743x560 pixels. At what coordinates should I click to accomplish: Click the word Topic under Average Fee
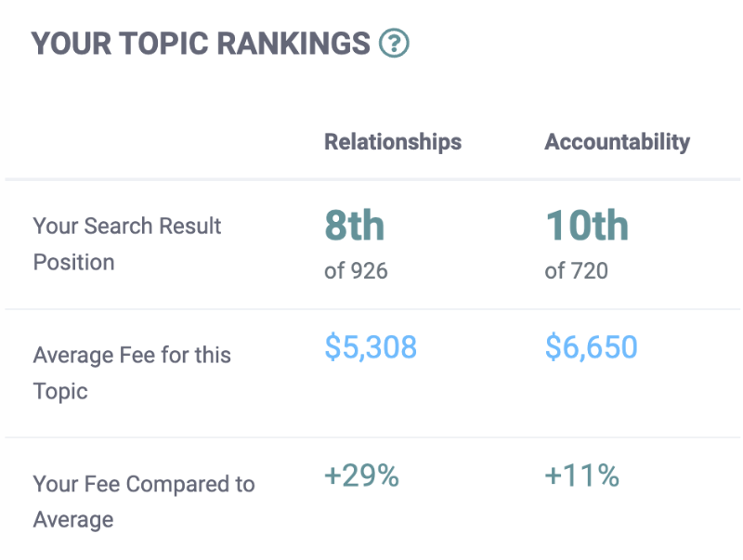pos(60,392)
